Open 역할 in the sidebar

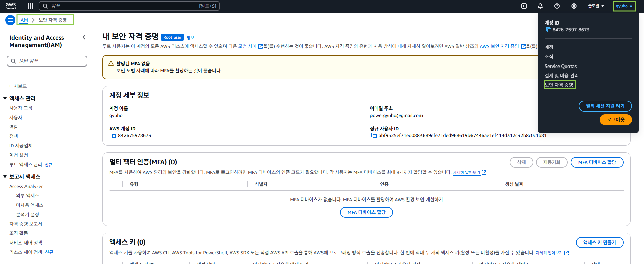point(14,127)
